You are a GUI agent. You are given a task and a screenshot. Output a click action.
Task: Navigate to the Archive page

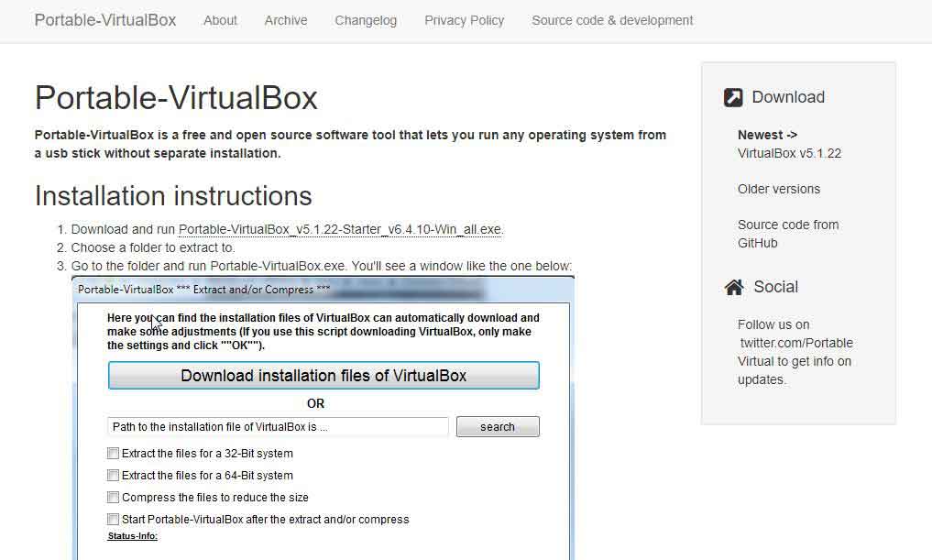tap(285, 19)
